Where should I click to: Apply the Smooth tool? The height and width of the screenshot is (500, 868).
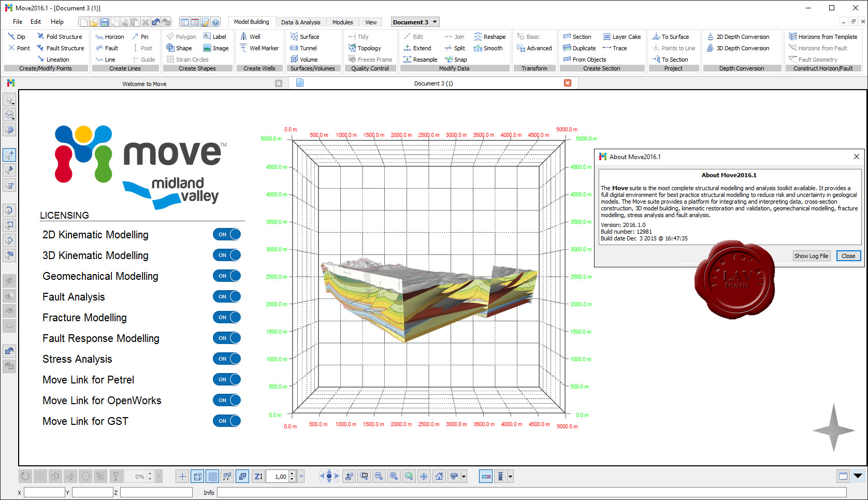tap(488, 48)
